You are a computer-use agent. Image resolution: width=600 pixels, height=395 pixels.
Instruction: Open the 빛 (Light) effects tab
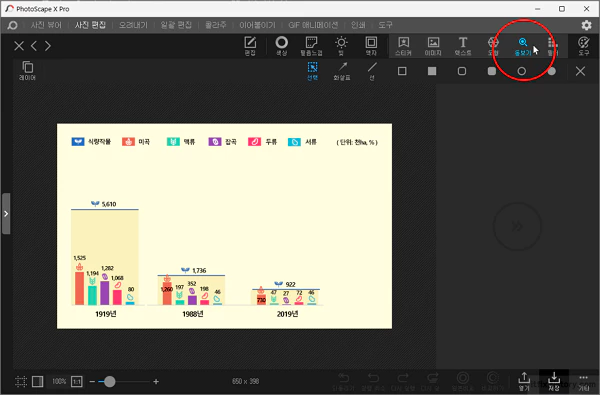point(341,46)
